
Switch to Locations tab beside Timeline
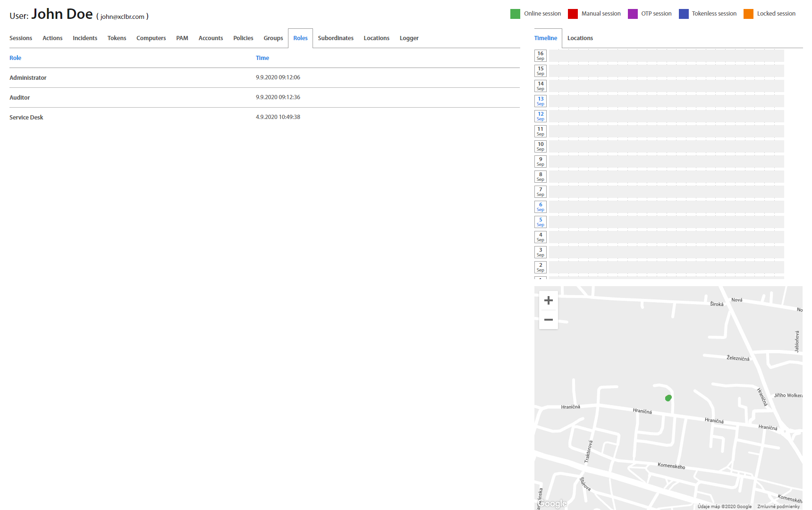click(580, 38)
